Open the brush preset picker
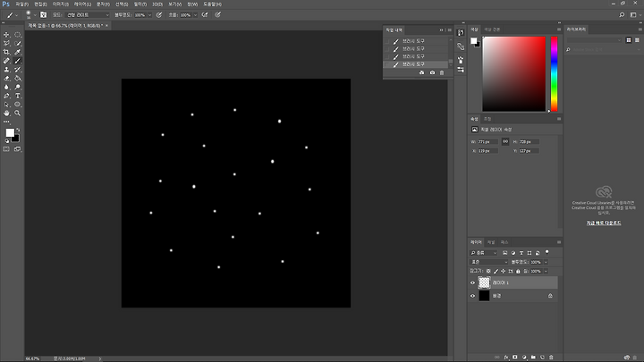The width and height of the screenshot is (644, 362). coord(30,15)
